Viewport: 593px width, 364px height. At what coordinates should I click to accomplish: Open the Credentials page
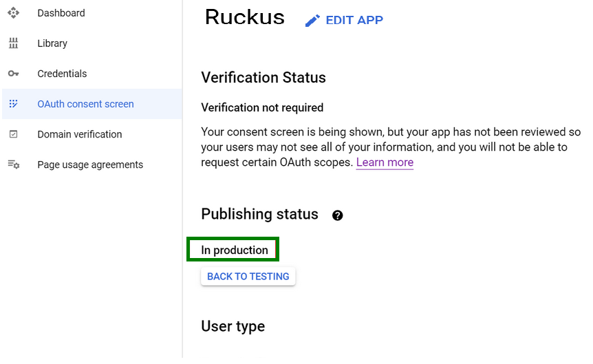62,74
